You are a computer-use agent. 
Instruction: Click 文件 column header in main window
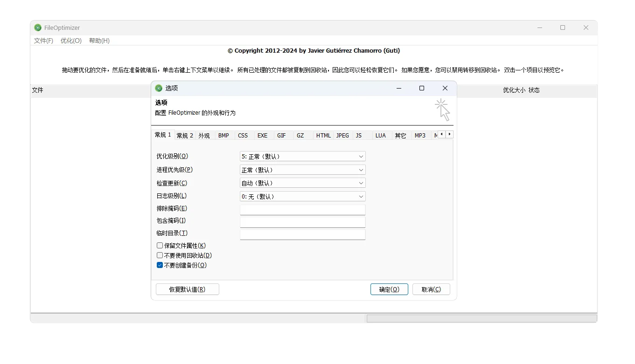coord(38,90)
